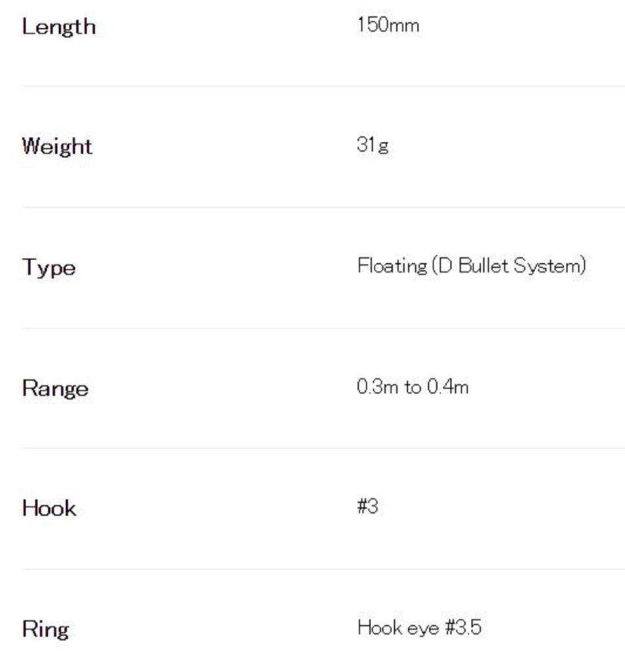Click the Hook label
625x672 pixels.
(x=49, y=508)
